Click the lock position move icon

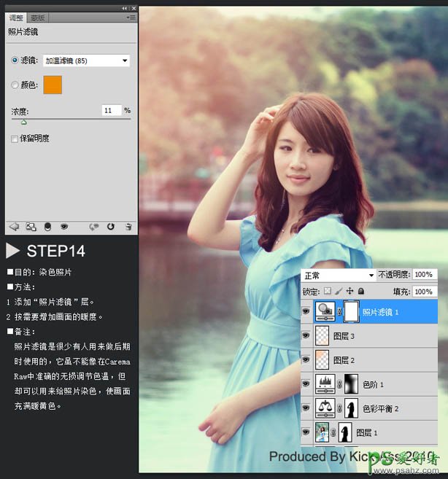(x=349, y=291)
